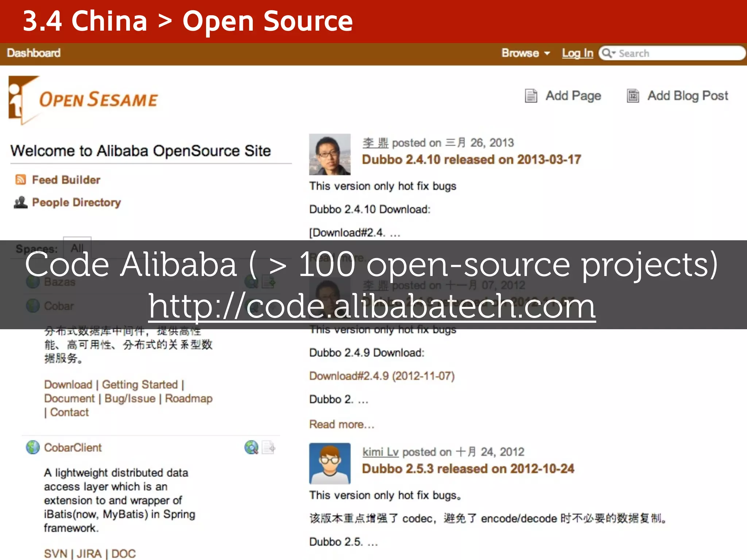Open avatar photo of Dubbo 2.4.10 poster
The width and height of the screenshot is (747, 560).
[330, 155]
